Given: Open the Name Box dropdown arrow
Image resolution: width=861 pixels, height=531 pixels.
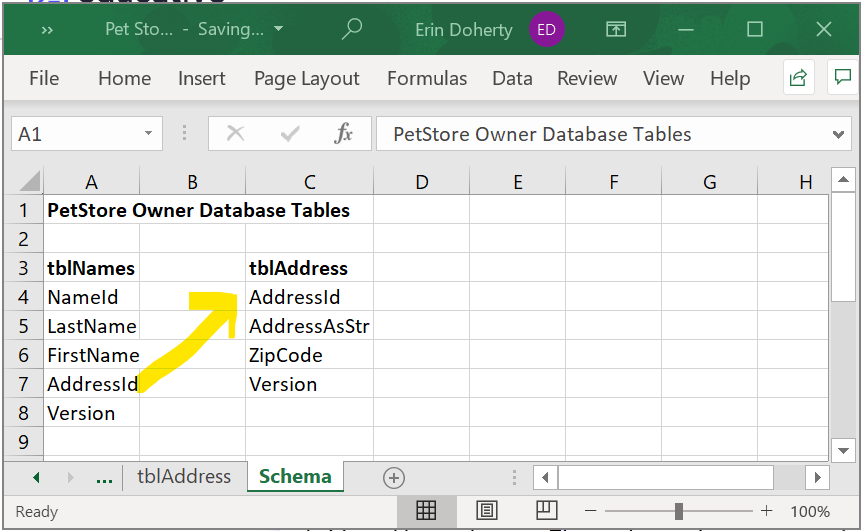Looking at the screenshot, I should pyautogui.click(x=148, y=133).
